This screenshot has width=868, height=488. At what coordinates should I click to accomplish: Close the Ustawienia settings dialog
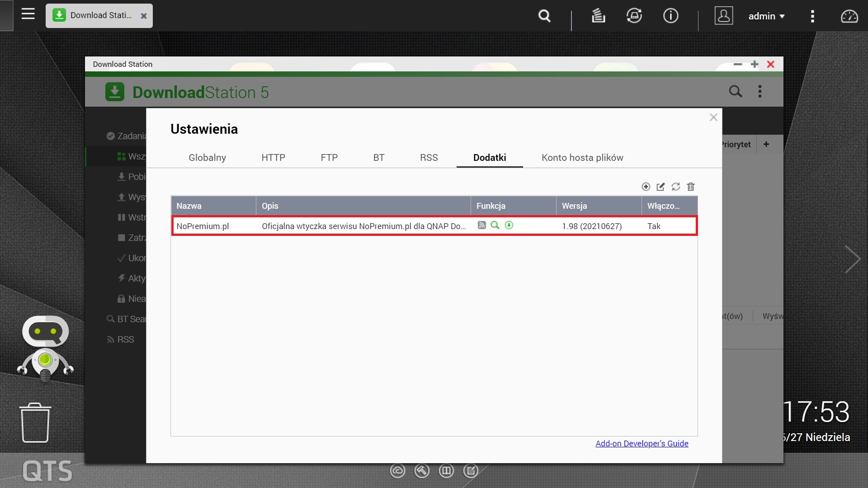point(713,117)
